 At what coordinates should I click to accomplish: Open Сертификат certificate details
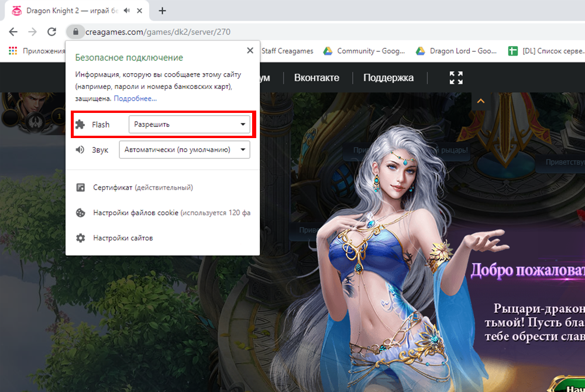point(143,188)
